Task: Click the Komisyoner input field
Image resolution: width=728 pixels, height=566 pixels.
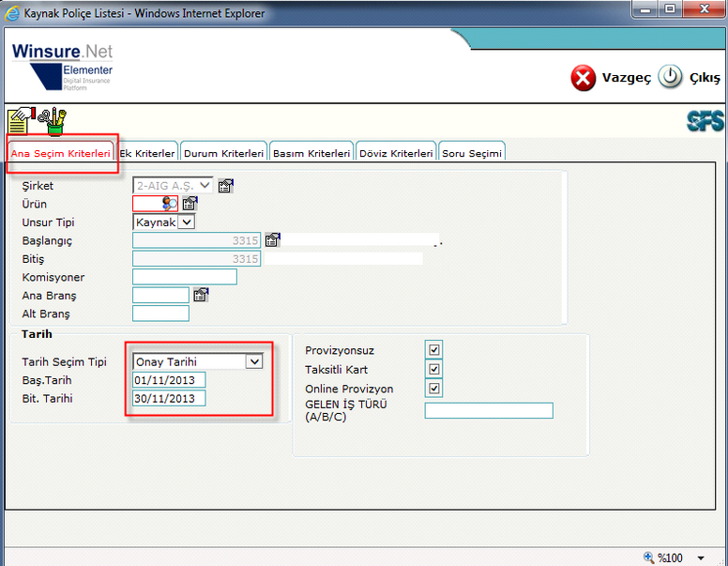Action: coord(185,277)
